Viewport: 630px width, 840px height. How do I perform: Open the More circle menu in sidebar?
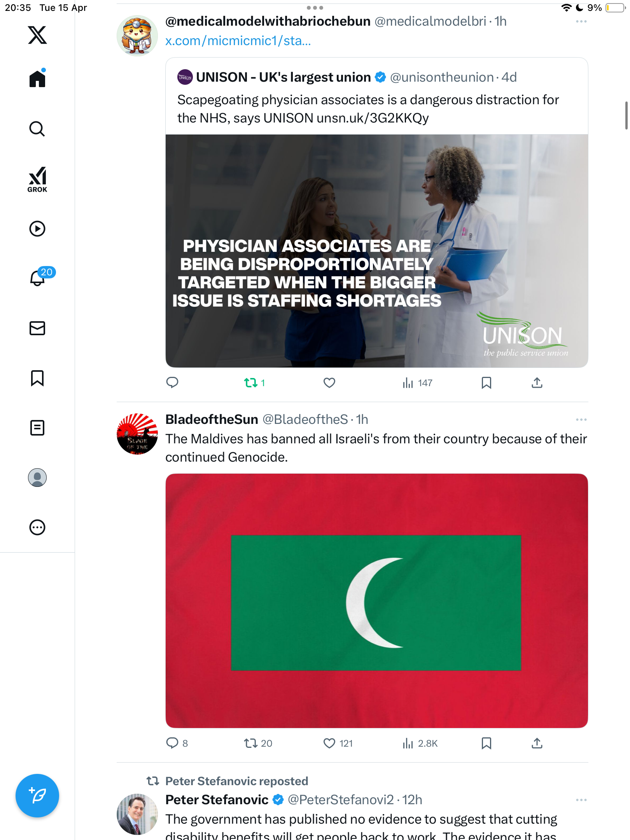[37, 527]
